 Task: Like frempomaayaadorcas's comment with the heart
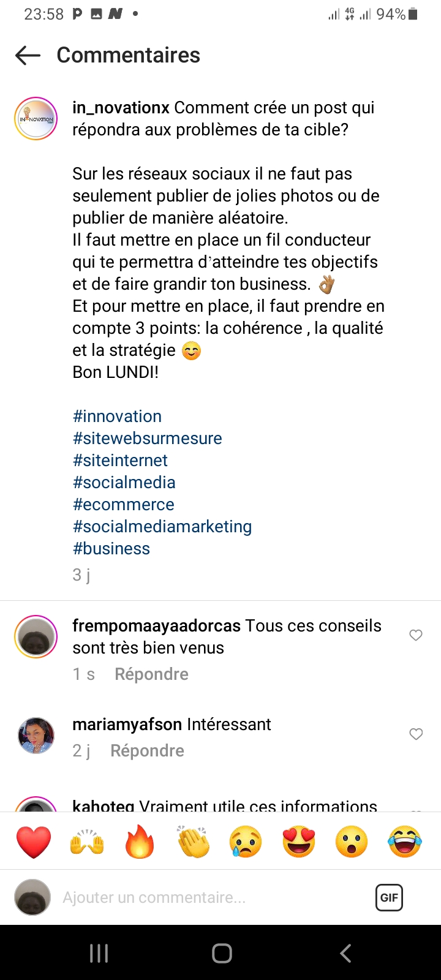coord(416,635)
